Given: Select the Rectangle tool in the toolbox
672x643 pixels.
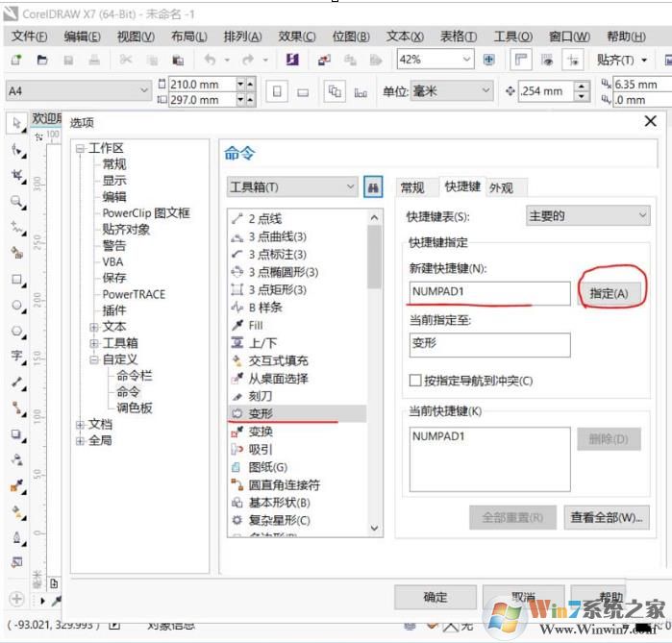Looking at the screenshot, I should coord(16,280).
